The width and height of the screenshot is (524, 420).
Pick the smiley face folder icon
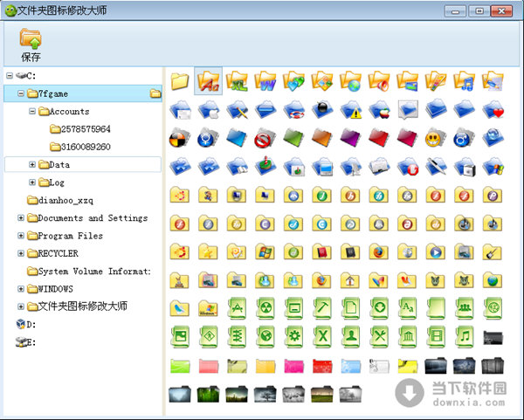click(x=436, y=138)
